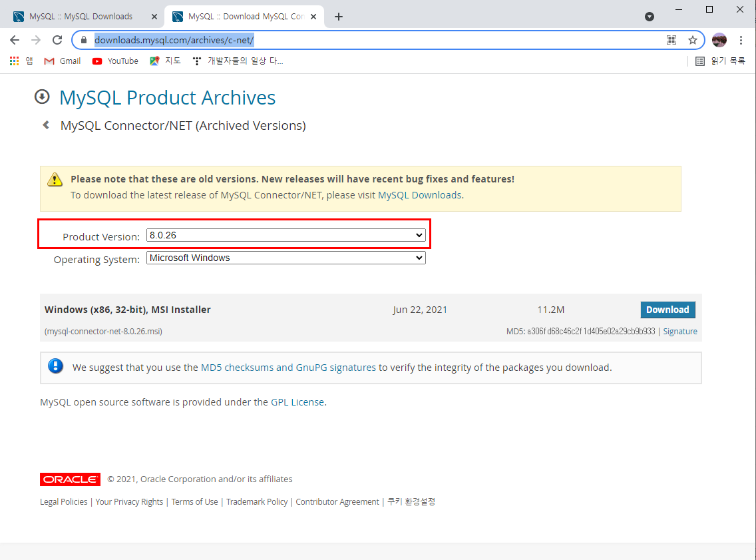This screenshot has height=560, width=756.
Task: Click the lock icon in the address bar
Action: pos(84,40)
